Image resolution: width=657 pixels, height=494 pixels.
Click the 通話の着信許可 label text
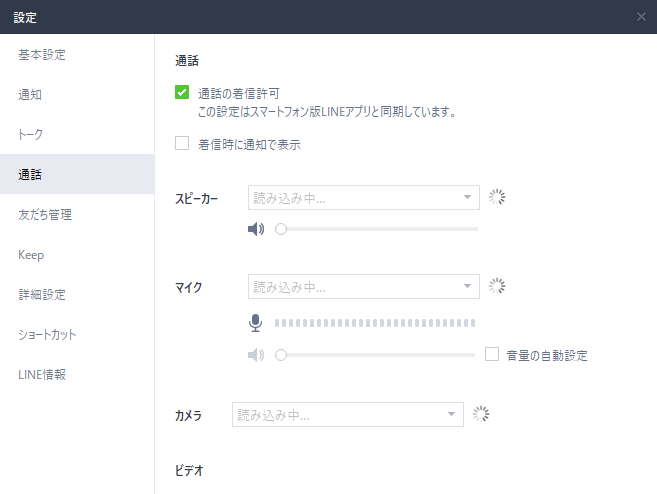[x=239, y=93]
